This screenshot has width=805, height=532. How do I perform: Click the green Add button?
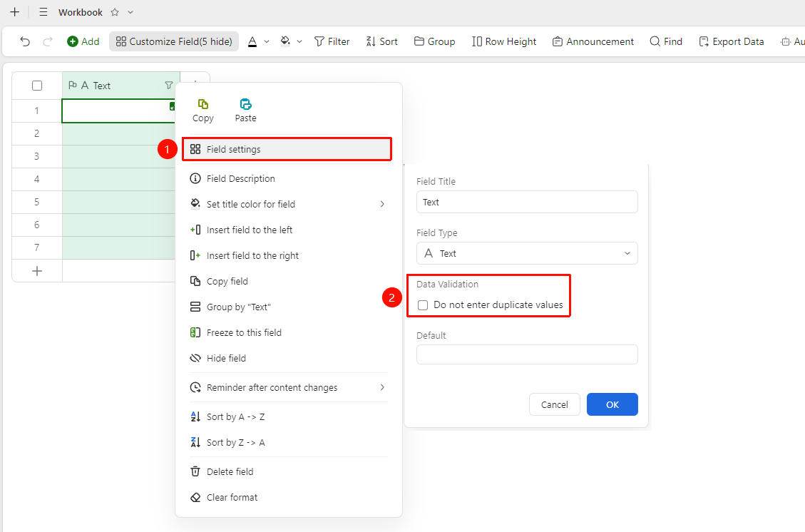(83, 41)
